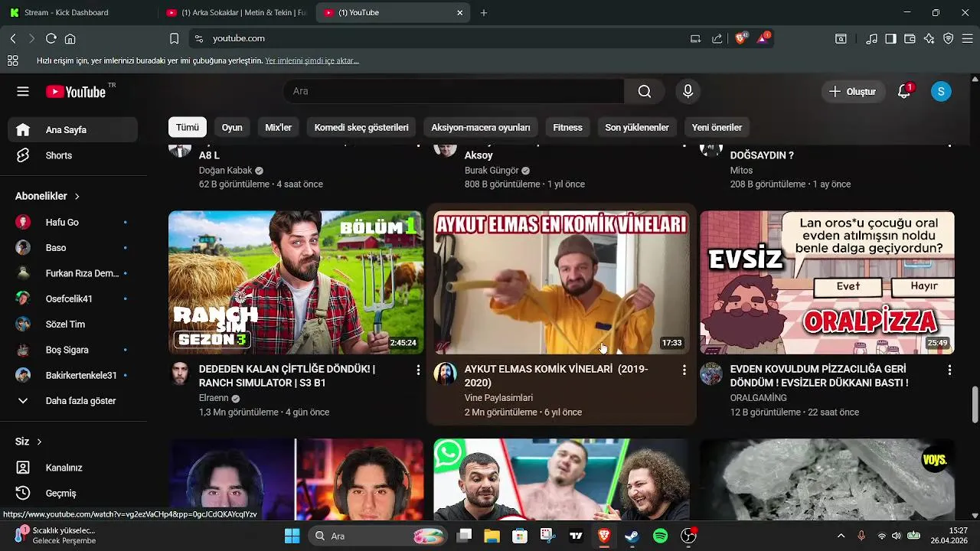Expand the Abonelikler section
Screen dimensions: 980x551
47,196
